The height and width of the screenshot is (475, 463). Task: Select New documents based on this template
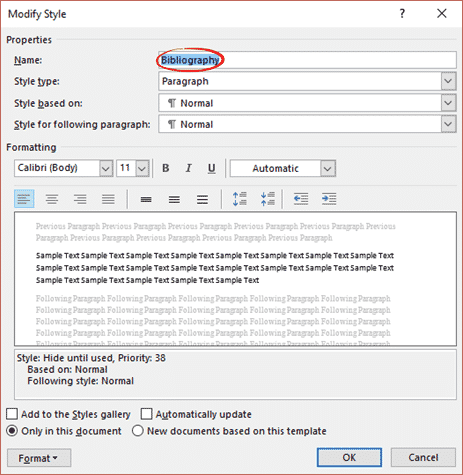pos(137,431)
